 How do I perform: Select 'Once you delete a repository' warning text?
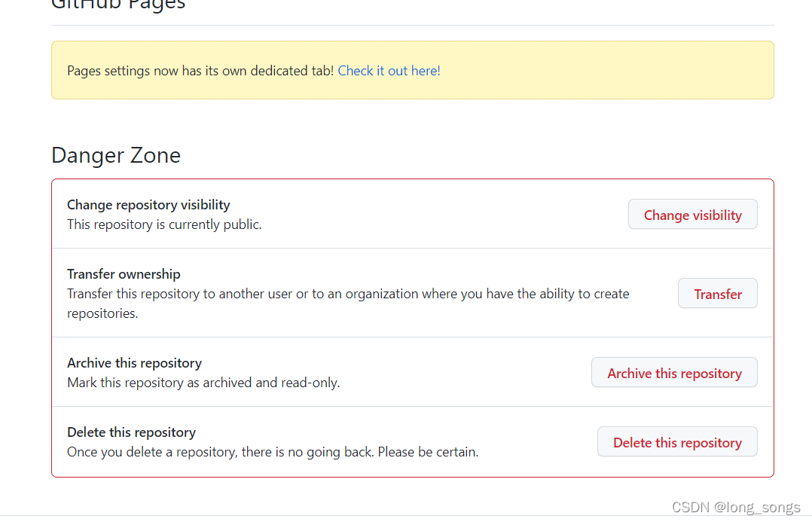273,452
